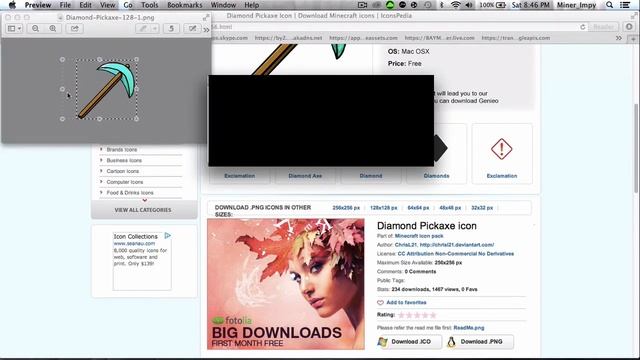Open the Help menu
The width and height of the screenshot is (640, 360).
(251, 5)
